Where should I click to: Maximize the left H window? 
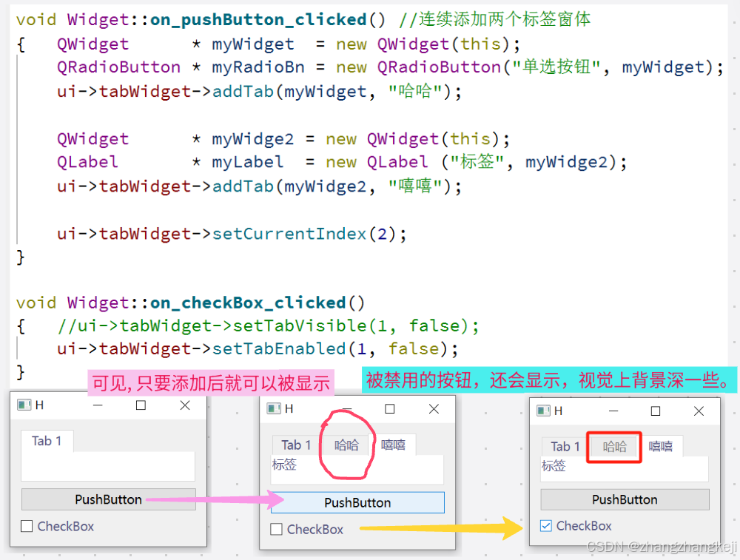pos(141,405)
